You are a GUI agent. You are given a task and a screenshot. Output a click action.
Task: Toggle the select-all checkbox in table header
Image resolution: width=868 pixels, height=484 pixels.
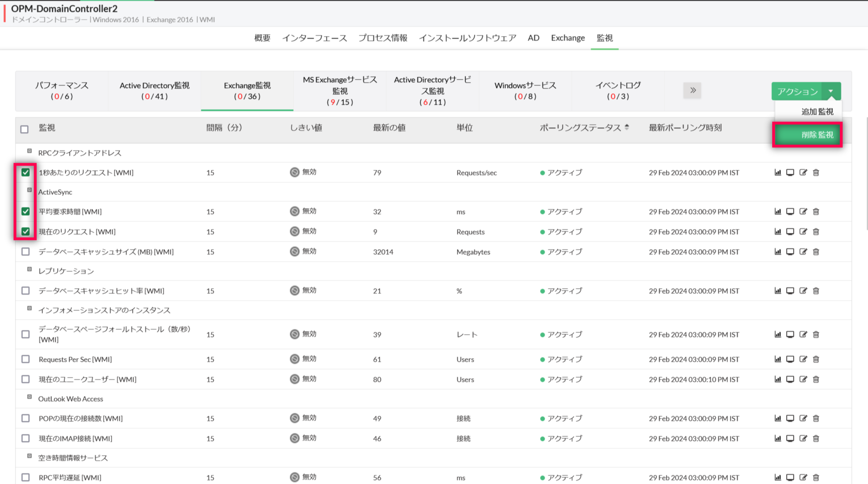24,129
